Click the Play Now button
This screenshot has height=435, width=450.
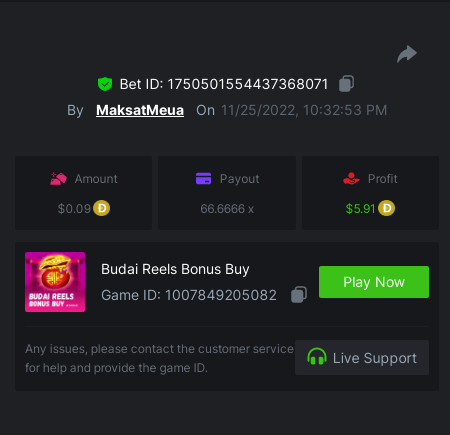(x=374, y=282)
